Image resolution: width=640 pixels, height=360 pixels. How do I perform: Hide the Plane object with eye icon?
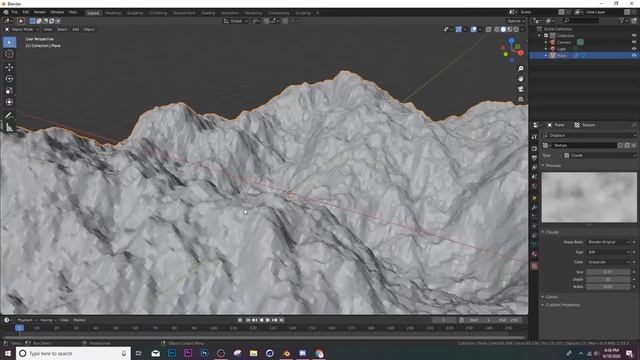point(634,55)
